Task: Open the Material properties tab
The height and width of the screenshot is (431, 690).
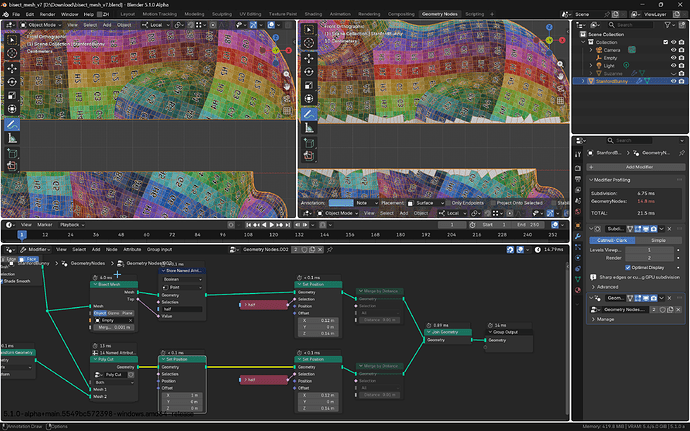Action: click(x=578, y=290)
